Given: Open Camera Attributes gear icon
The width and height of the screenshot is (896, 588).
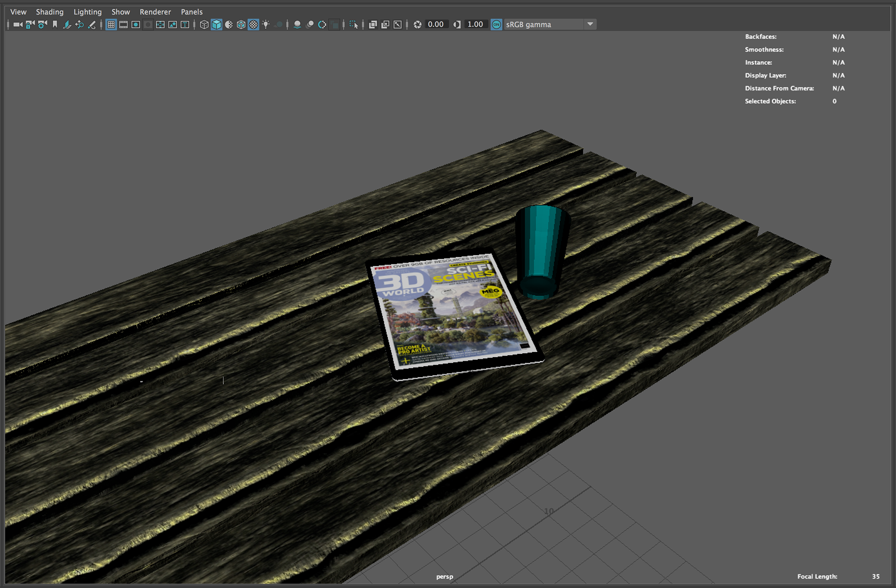Looking at the screenshot, I should click(x=42, y=25).
